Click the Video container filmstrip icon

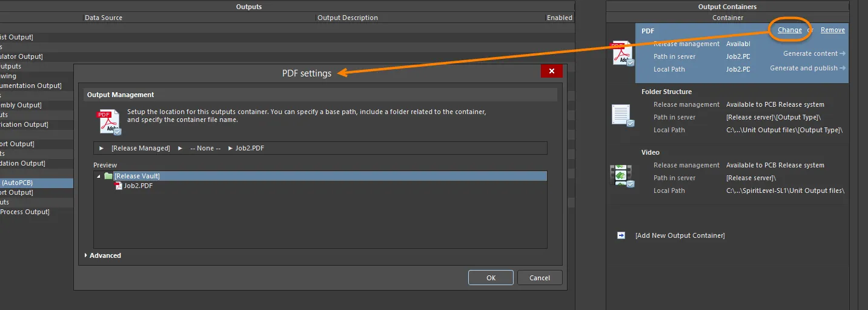(x=622, y=176)
